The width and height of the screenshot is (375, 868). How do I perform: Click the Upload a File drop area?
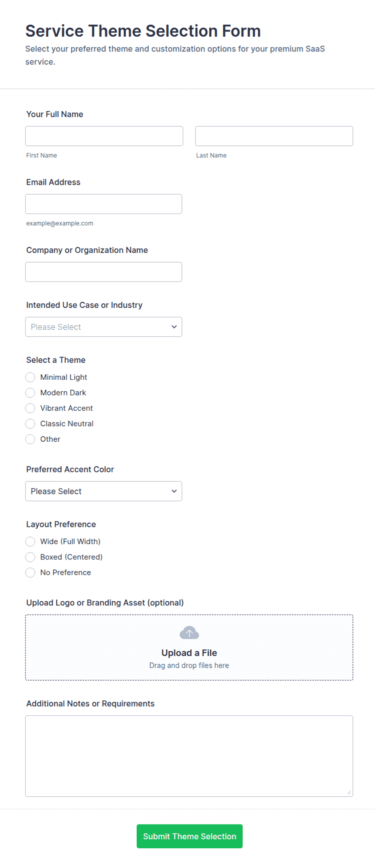coord(189,647)
